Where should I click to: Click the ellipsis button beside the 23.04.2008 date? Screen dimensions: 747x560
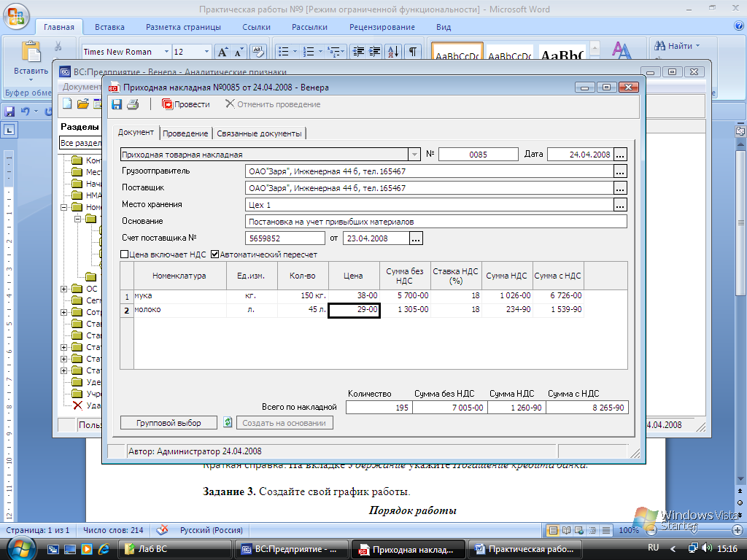[416, 238]
